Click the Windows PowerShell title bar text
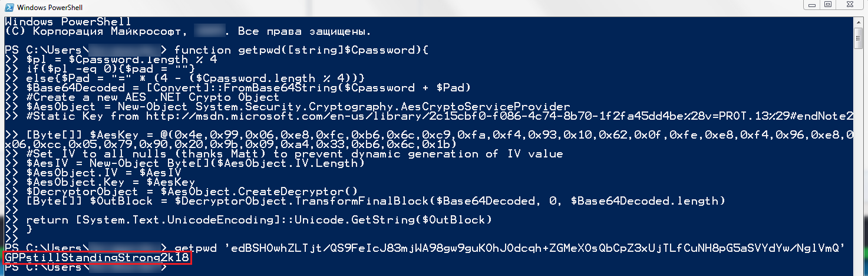This screenshot has height=276, width=868. [50, 7]
